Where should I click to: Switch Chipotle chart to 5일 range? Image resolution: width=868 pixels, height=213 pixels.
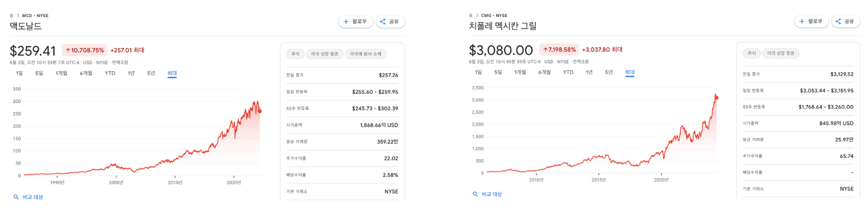pos(498,72)
